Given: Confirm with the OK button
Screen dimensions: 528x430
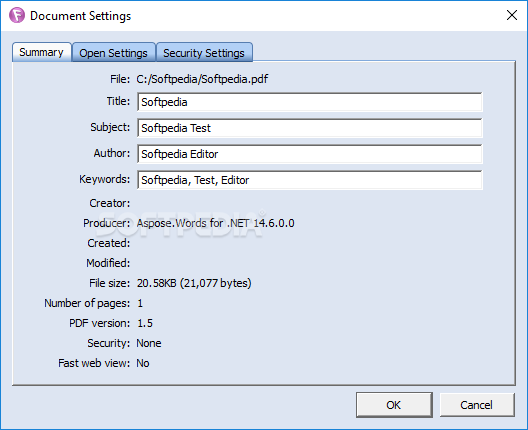Looking at the screenshot, I should [394, 405].
